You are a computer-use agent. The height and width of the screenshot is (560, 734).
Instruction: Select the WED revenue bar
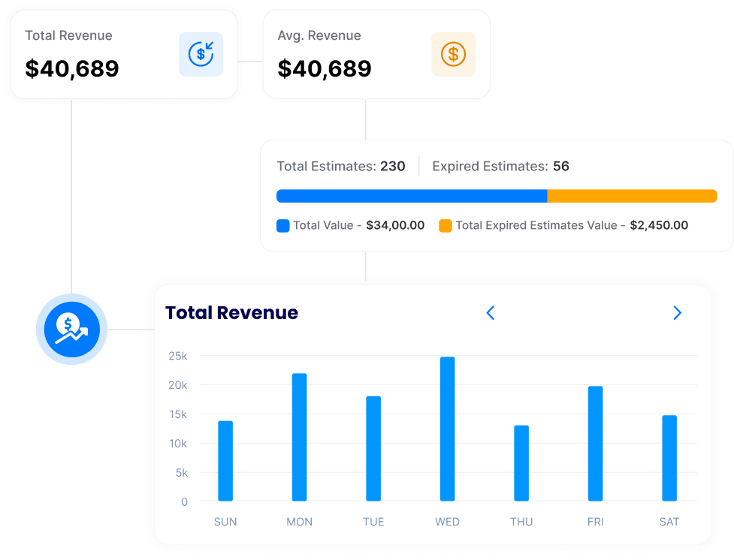447,429
